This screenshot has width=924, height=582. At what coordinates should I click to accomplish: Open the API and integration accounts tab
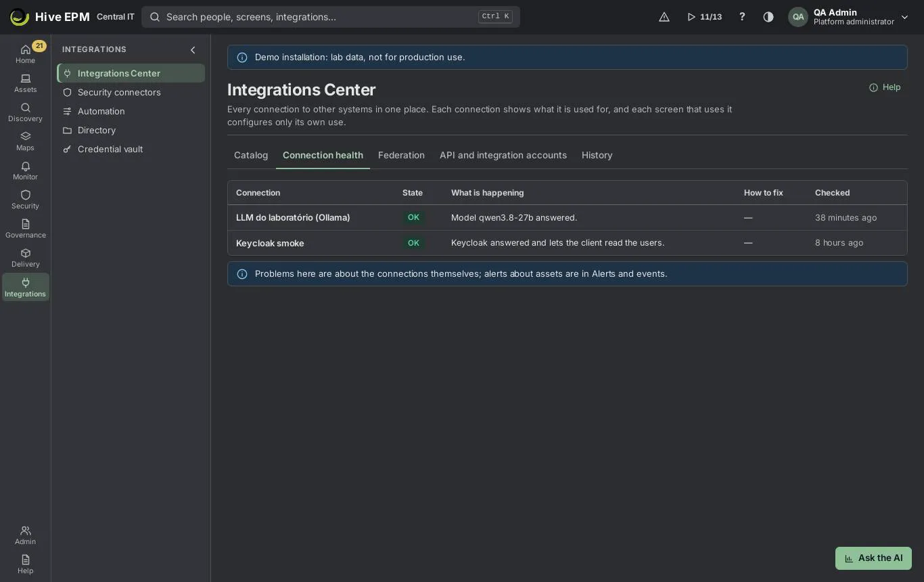[x=503, y=155]
